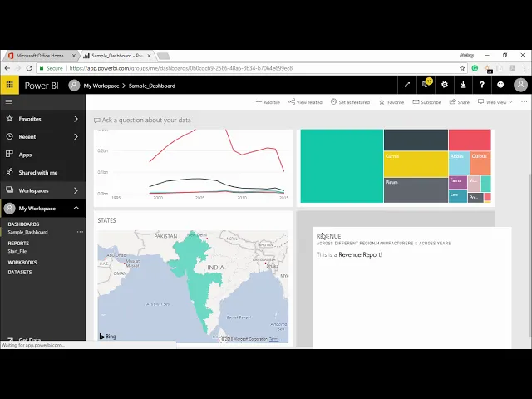
Task: Click the download arrow icon
Action: coord(463,85)
